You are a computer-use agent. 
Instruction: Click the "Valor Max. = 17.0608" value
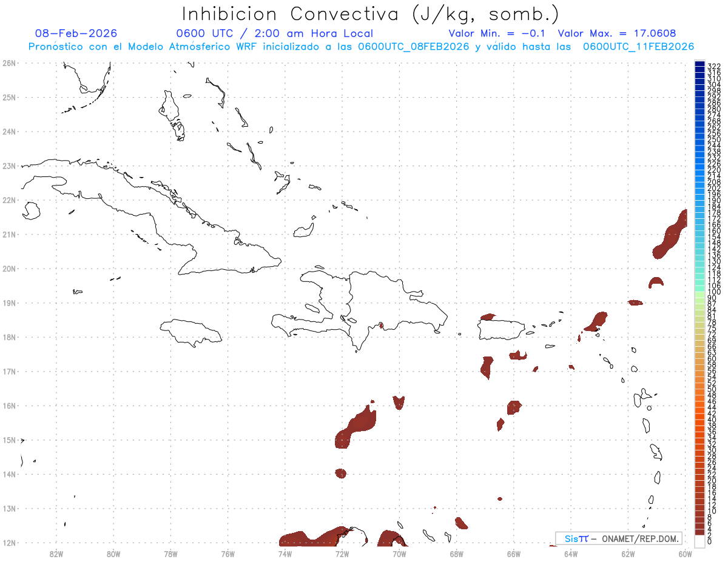click(x=616, y=33)
